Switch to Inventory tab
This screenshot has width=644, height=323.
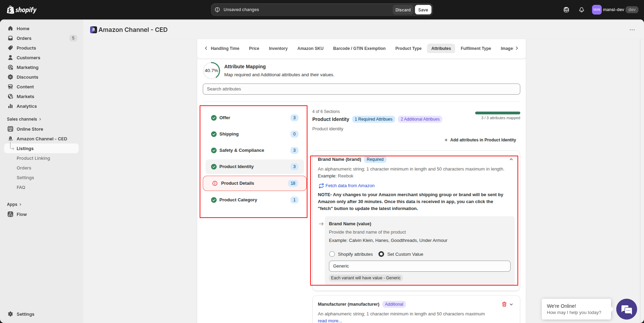coord(278,49)
